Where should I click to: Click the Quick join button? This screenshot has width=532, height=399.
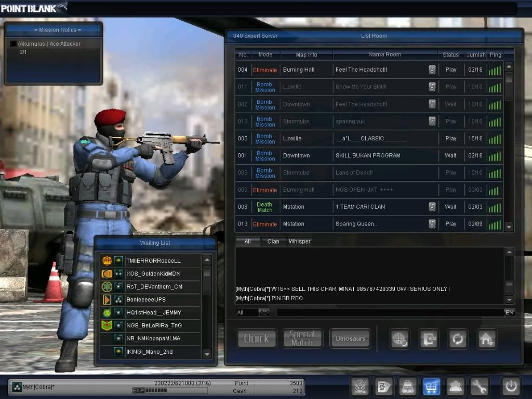coord(257,338)
